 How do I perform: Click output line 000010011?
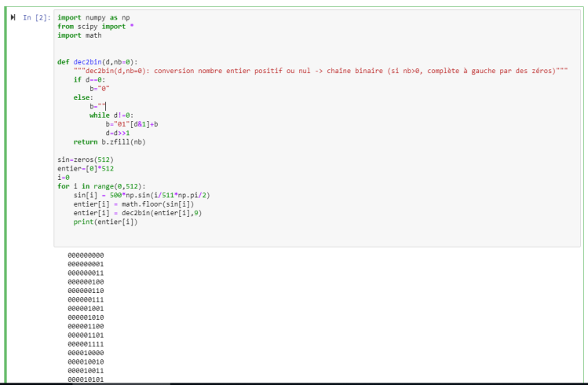click(86, 371)
